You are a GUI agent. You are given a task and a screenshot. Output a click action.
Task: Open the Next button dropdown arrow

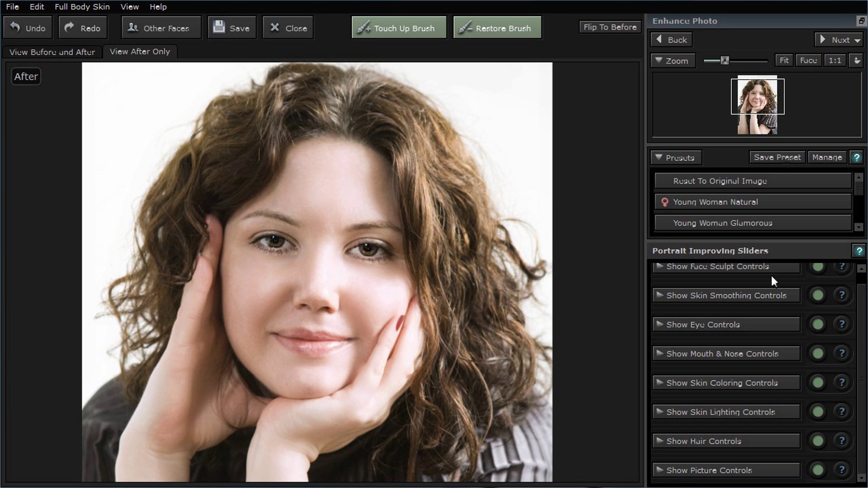858,40
